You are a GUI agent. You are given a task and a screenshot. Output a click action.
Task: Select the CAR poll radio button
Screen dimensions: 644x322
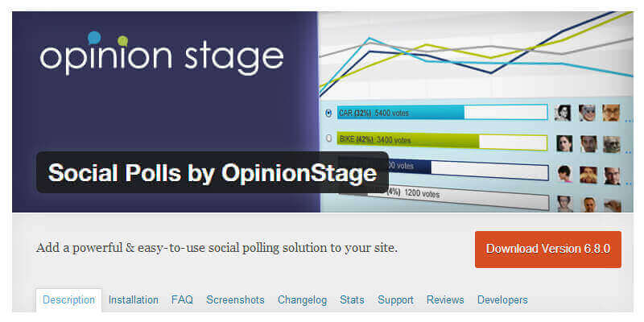coord(328,114)
